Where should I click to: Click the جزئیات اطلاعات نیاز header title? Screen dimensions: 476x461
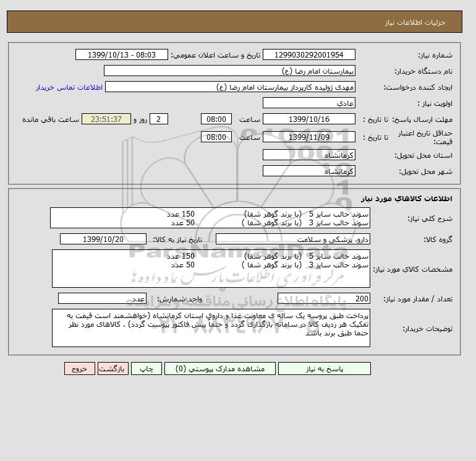(415, 22)
